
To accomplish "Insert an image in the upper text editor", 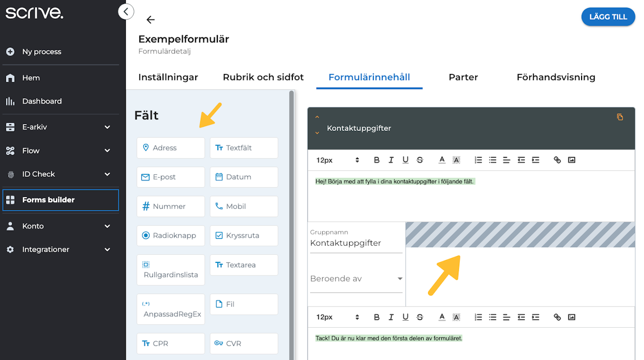I will pos(572,160).
